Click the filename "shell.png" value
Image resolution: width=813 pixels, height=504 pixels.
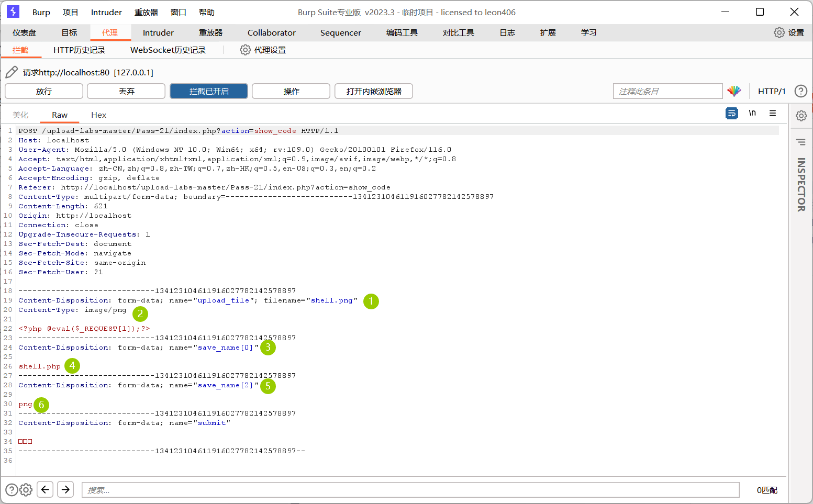(332, 300)
